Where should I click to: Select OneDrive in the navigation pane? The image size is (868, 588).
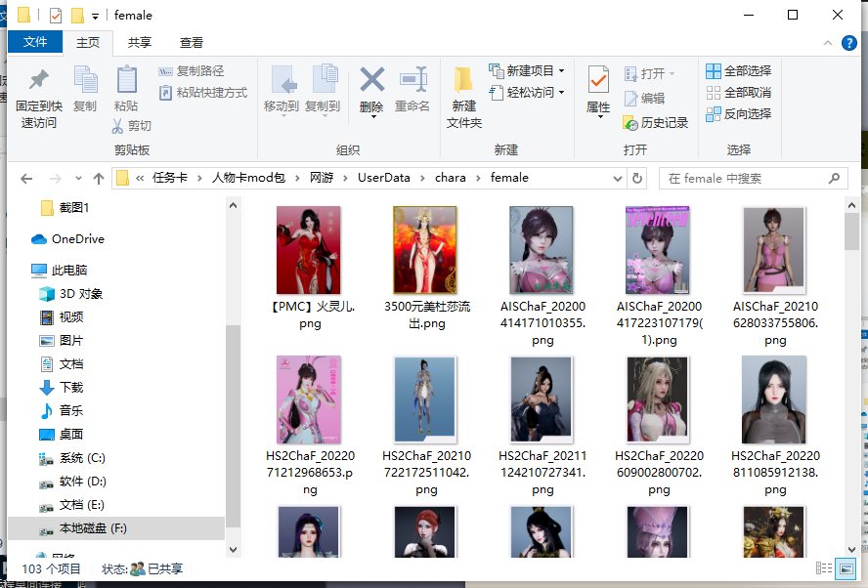(x=68, y=239)
